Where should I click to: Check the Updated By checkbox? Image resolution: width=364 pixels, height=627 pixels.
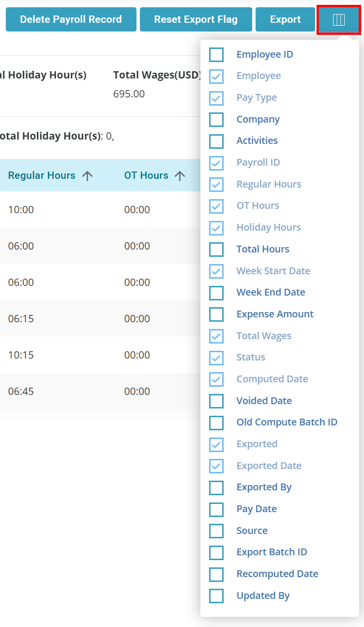tap(216, 596)
